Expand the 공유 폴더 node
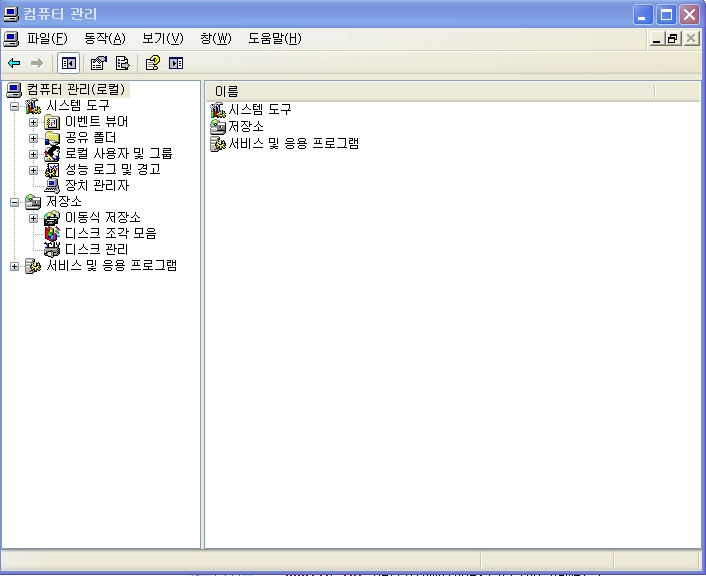Image resolution: width=706 pixels, height=576 pixels. click(x=33, y=138)
